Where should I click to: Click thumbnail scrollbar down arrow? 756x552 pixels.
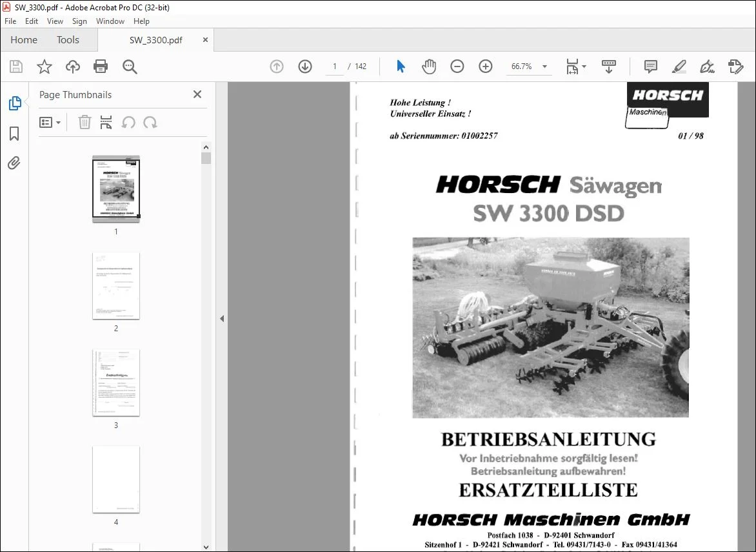pyautogui.click(x=206, y=547)
